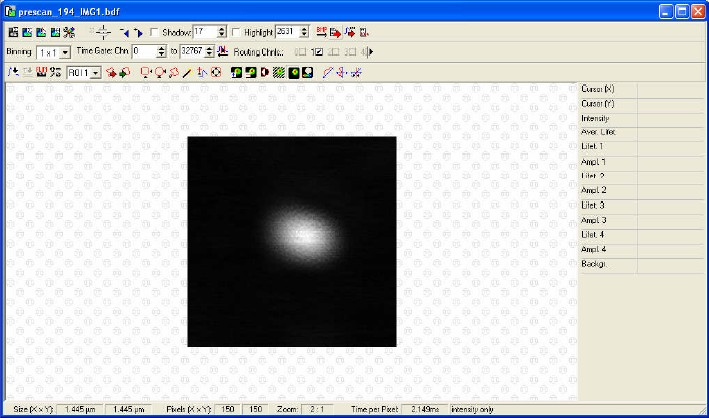Click the 'Intensity' row label
The height and width of the screenshot is (418, 709).
(x=595, y=119)
